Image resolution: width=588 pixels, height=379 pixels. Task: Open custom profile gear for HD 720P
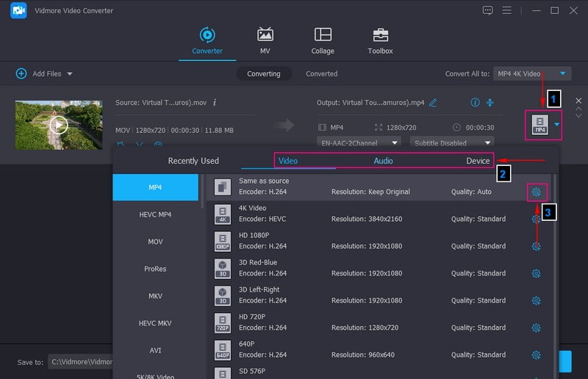point(536,328)
